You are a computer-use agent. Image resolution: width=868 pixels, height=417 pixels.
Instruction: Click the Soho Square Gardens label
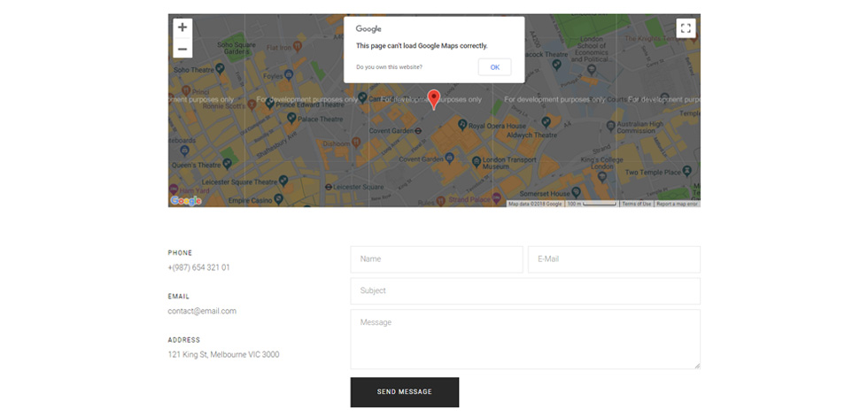pyautogui.click(x=236, y=48)
